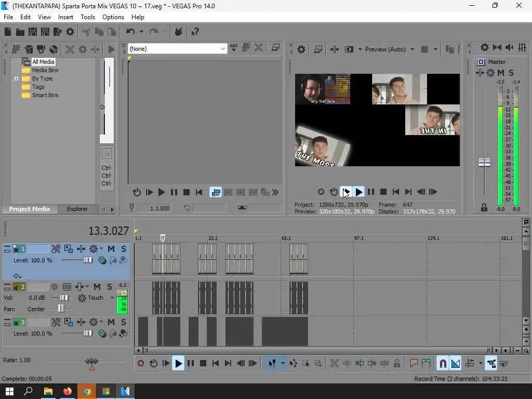Stop playback in main timeline transport

click(x=203, y=364)
